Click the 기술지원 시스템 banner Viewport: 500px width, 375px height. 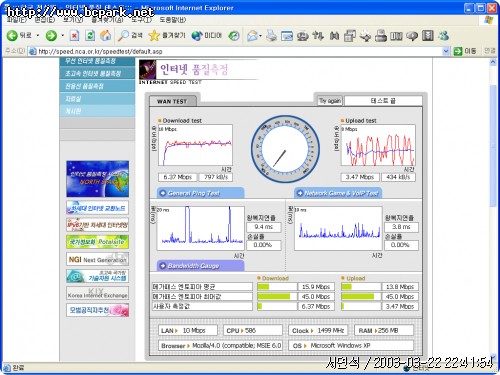97,276
